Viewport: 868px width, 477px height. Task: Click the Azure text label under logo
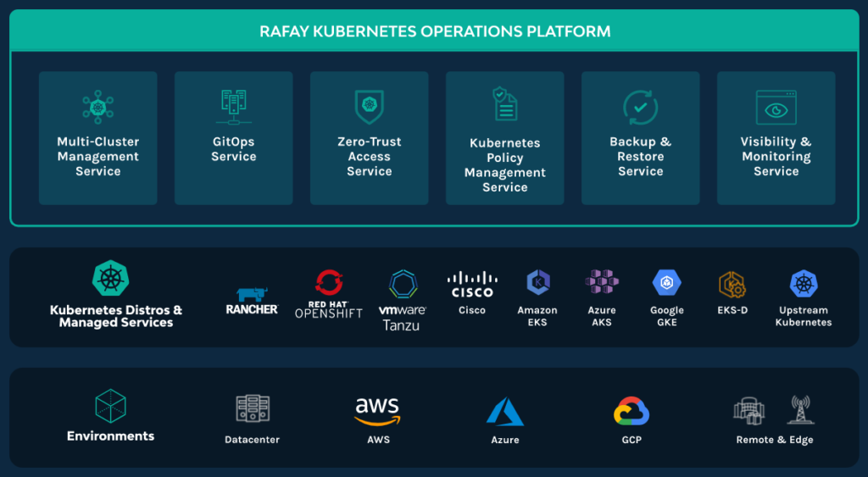point(505,440)
